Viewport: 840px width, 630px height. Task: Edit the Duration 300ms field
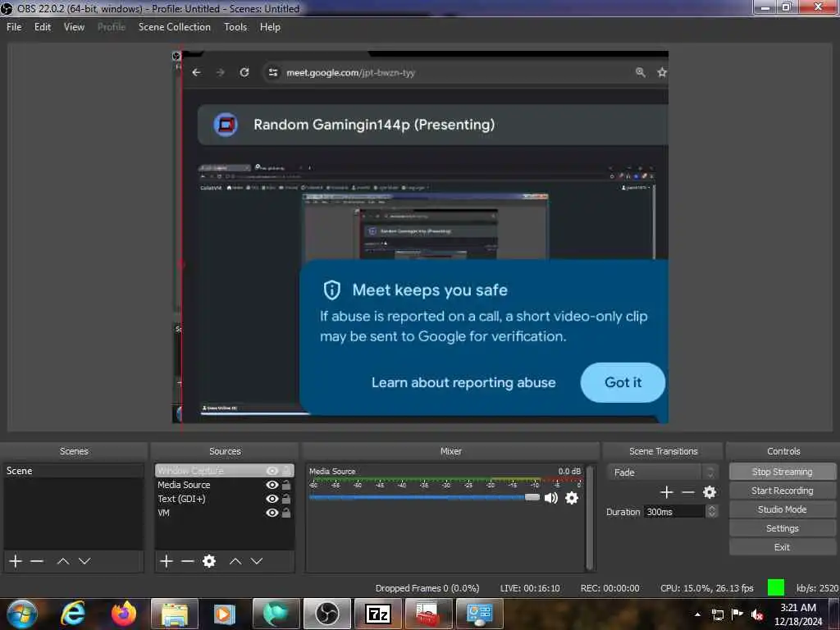[674, 512]
